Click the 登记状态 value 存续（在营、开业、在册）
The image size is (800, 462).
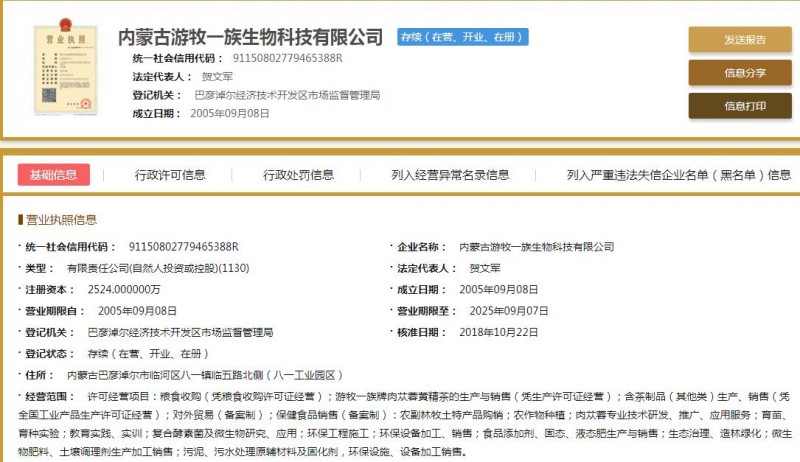click(148, 354)
